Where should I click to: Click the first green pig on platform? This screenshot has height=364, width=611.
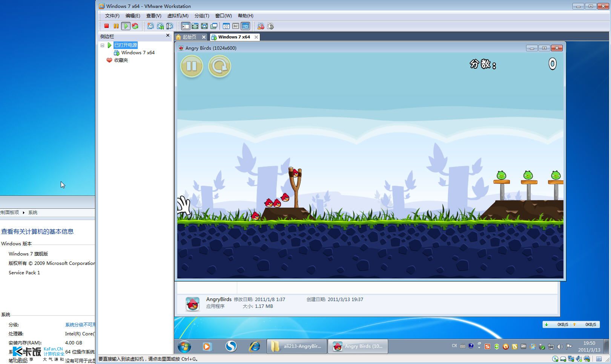(x=501, y=175)
